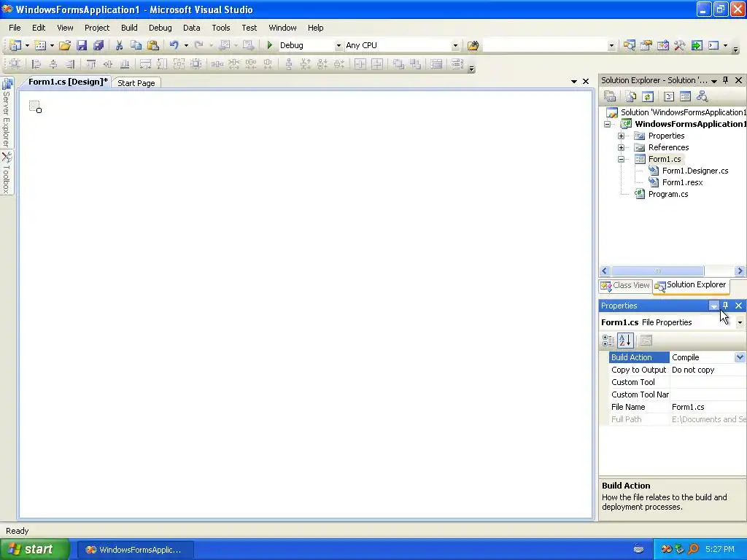Open the Toolbox hammer-and-wrench icon
Image resolution: width=747 pixels, height=560 pixels.
pyautogui.click(x=679, y=45)
